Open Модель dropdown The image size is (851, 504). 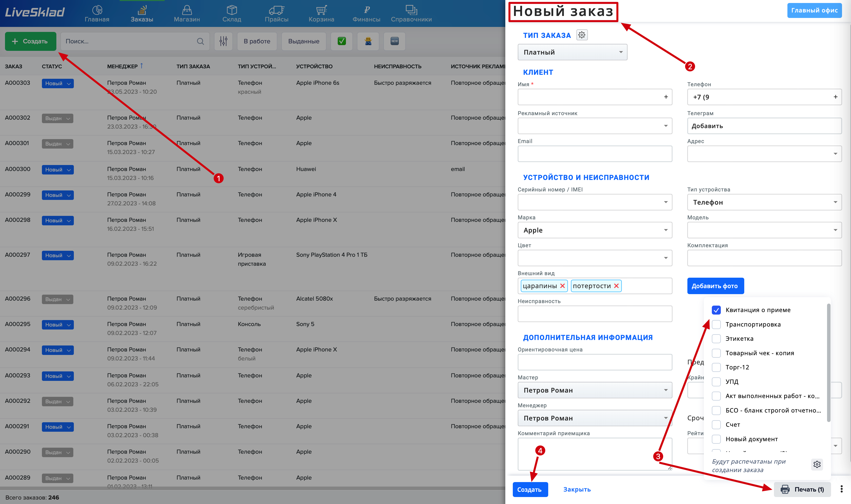[764, 230]
